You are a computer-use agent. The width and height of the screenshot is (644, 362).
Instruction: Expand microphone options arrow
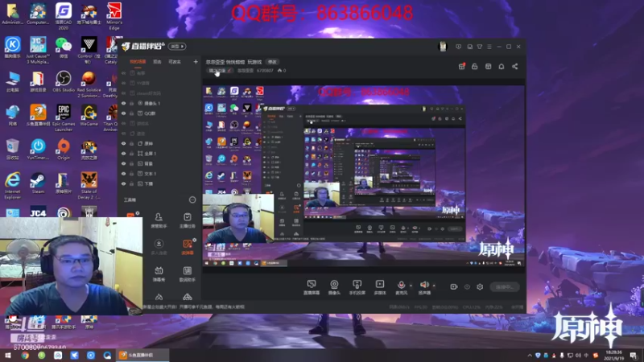(x=411, y=286)
